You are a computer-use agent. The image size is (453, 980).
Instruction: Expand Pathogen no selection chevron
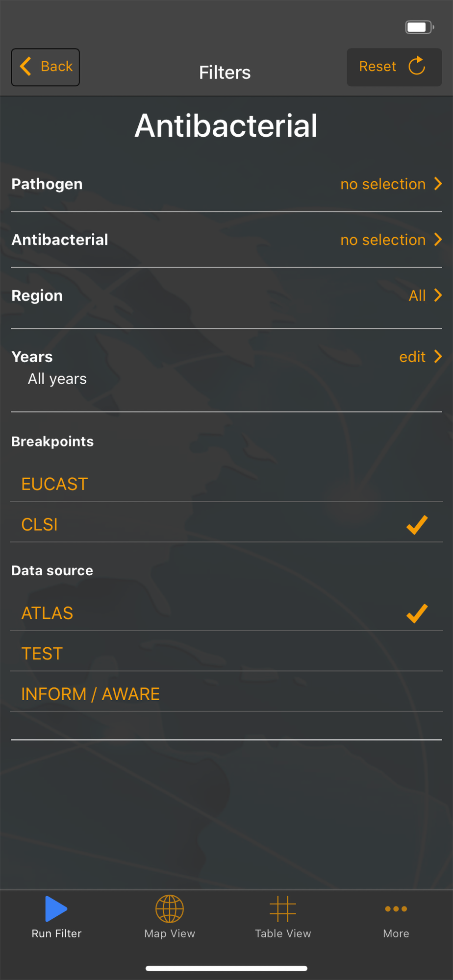click(x=438, y=184)
